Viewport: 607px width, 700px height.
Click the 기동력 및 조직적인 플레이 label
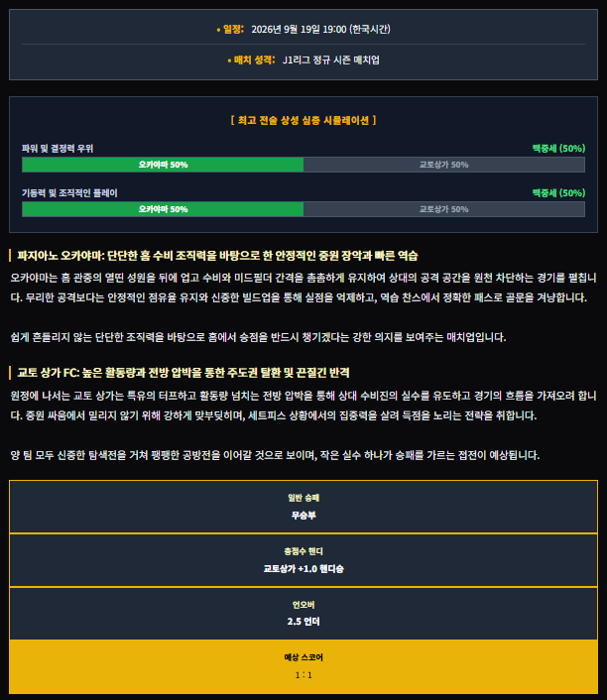69,193
